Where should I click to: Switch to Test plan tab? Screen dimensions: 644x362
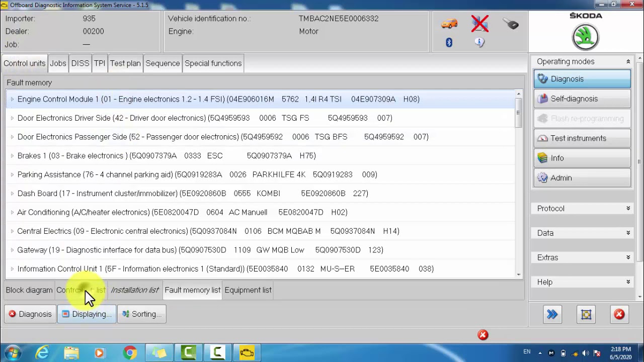(125, 63)
